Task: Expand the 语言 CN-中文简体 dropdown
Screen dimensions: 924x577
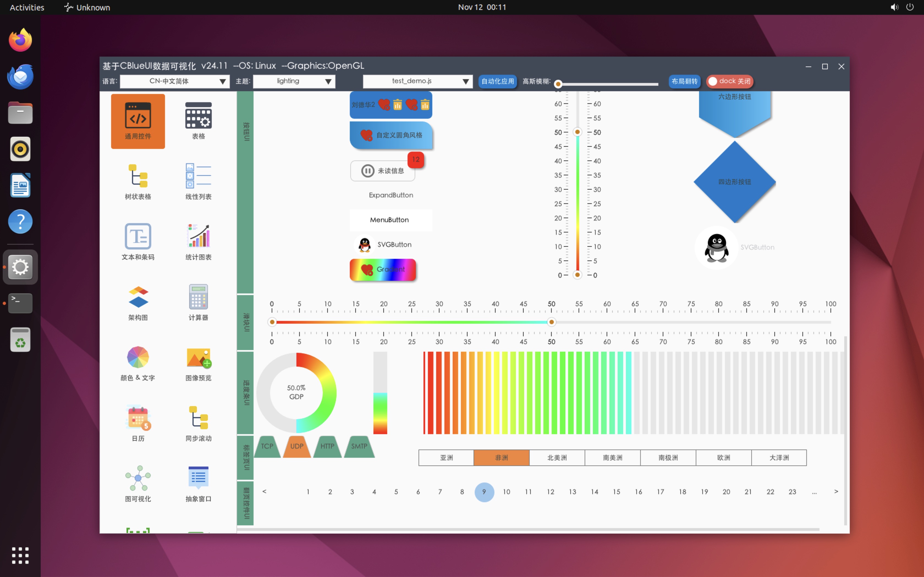Action: pyautogui.click(x=175, y=81)
